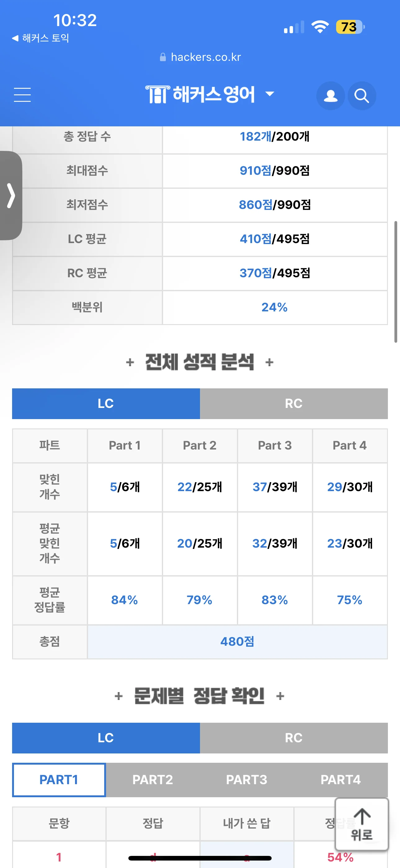Screen dimensions: 400x868
Task: Select the PART1 answer tab
Action: click(x=59, y=780)
